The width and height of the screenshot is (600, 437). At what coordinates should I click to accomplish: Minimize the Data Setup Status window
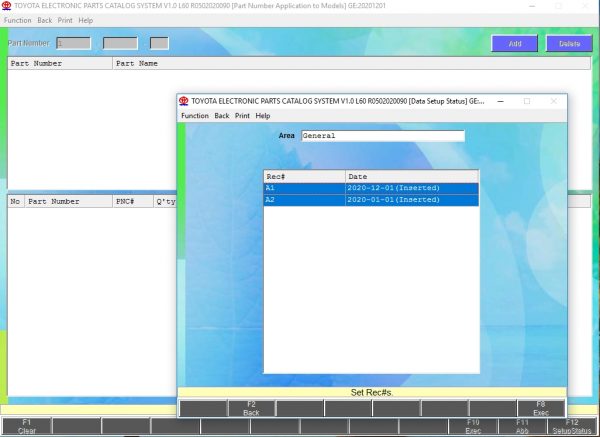coord(500,101)
